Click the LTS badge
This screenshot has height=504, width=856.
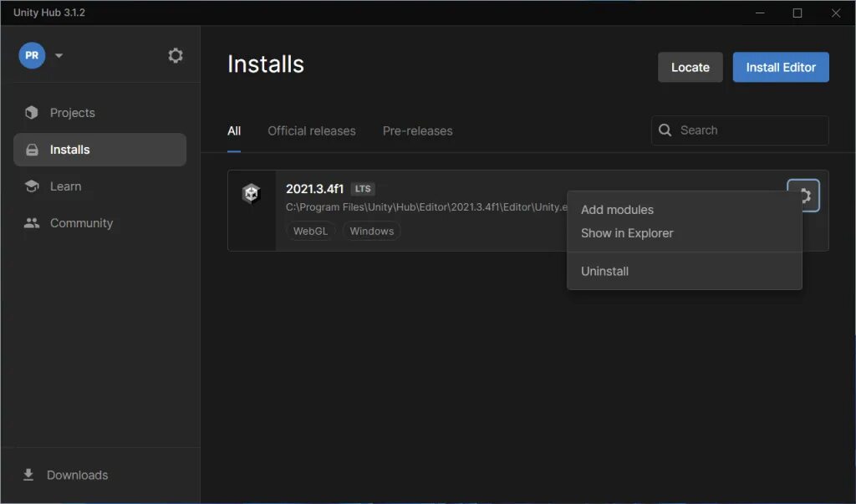pos(363,189)
